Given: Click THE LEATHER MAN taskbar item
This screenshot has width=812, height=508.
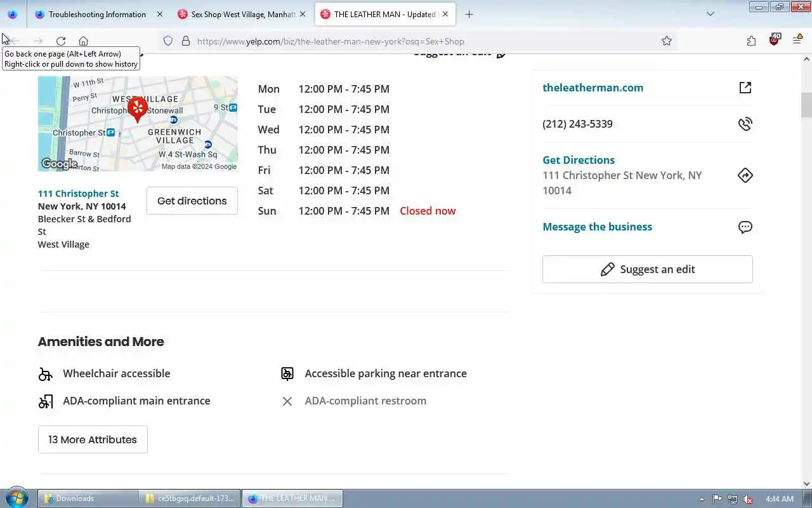Looking at the screenshot, I should click(x=293, y=498).
